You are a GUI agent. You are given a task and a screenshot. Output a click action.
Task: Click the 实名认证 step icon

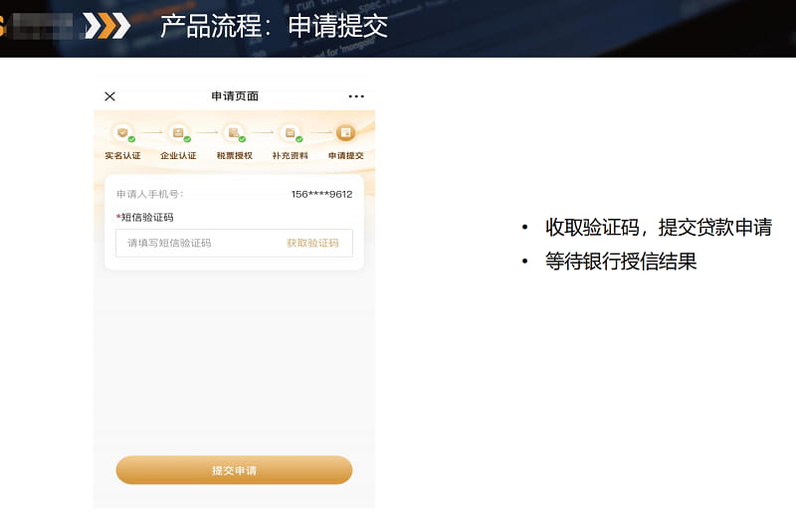pyautogui.click(x=122, y=132)
